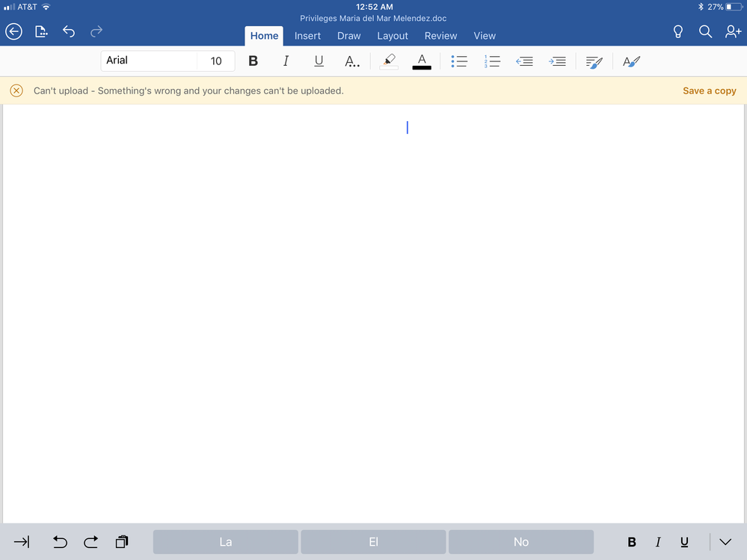Stay on the Home tab
Viewport: 747px width, 560px height.
click(x=264, y=36)
